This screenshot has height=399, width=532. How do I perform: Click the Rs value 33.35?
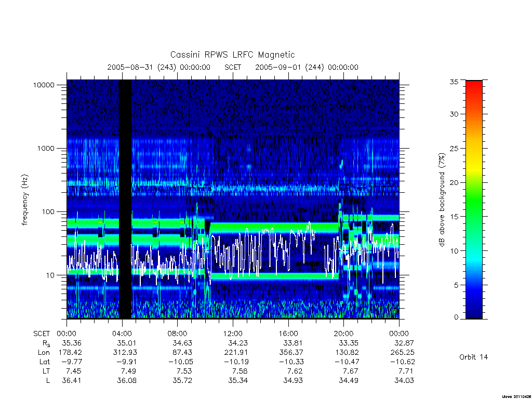click(x=349, y=343)
